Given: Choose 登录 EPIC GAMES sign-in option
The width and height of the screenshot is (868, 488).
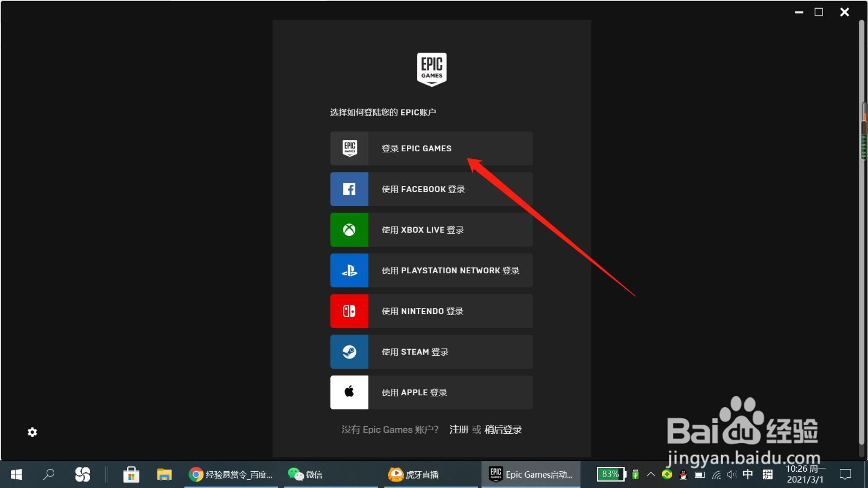Looking at the screenshot, I should click(x=431, y=149).
